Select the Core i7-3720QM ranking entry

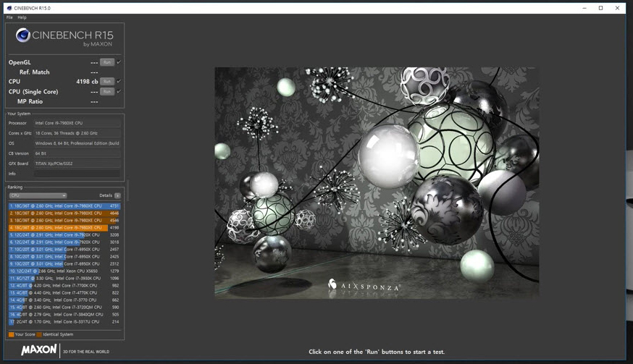[x=64, y=307]
